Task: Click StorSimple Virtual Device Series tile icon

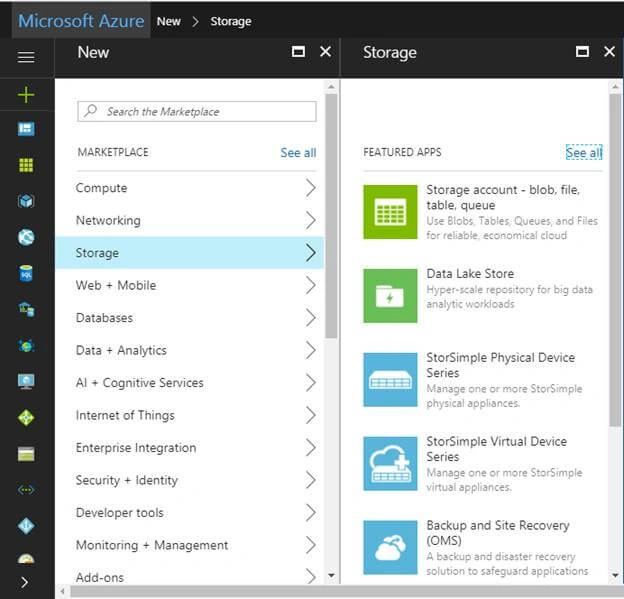Action: point(390,464)
